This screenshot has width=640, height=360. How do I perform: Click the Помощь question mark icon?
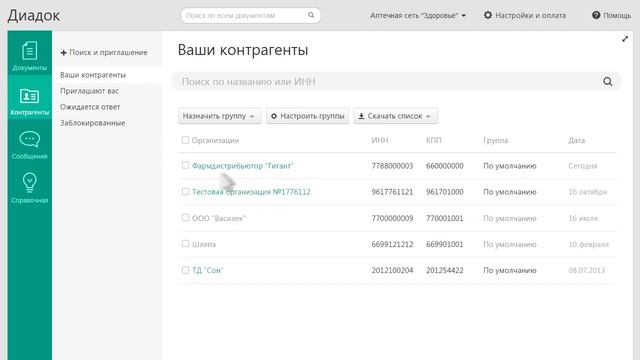[596, 15]
